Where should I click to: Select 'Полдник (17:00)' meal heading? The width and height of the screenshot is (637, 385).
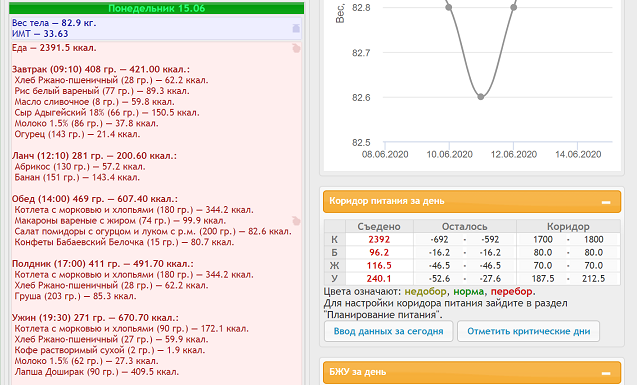tap(103, 264)
